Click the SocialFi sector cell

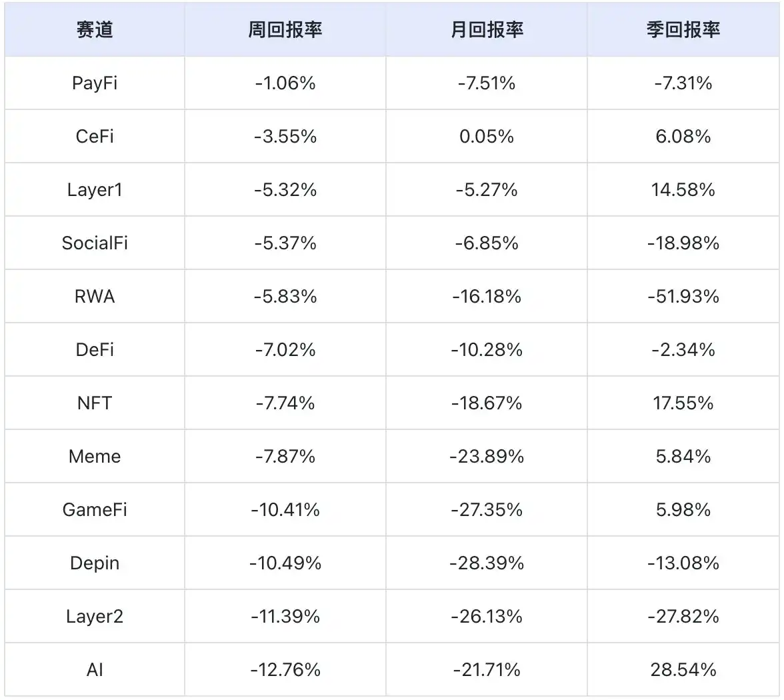pyautogui.click(x=95, y=243)
